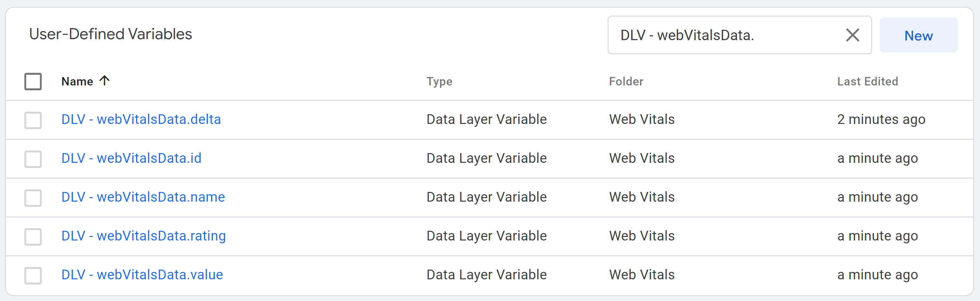This screenshot has width=980, height=301.
Task: Click the search input containing DLV - webVitalsData.
Action: (723, 35)
